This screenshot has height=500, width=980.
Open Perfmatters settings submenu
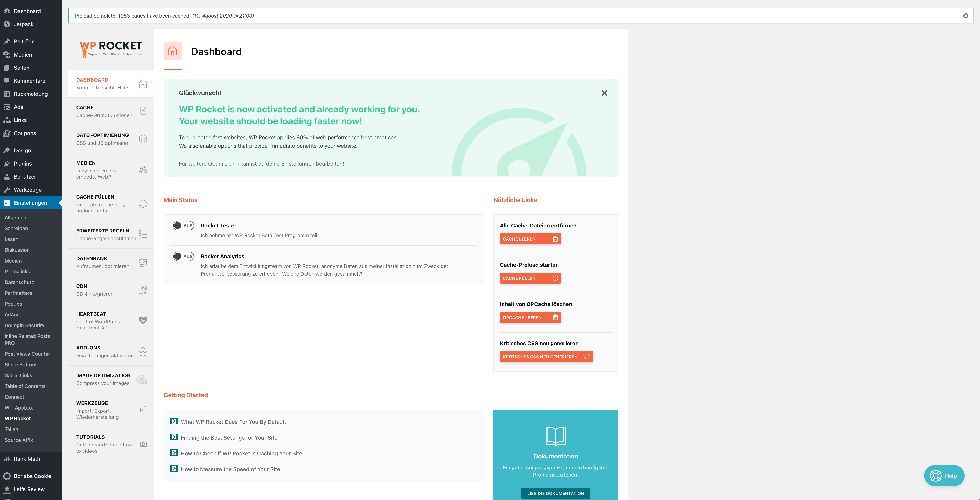tap(18, 293)
